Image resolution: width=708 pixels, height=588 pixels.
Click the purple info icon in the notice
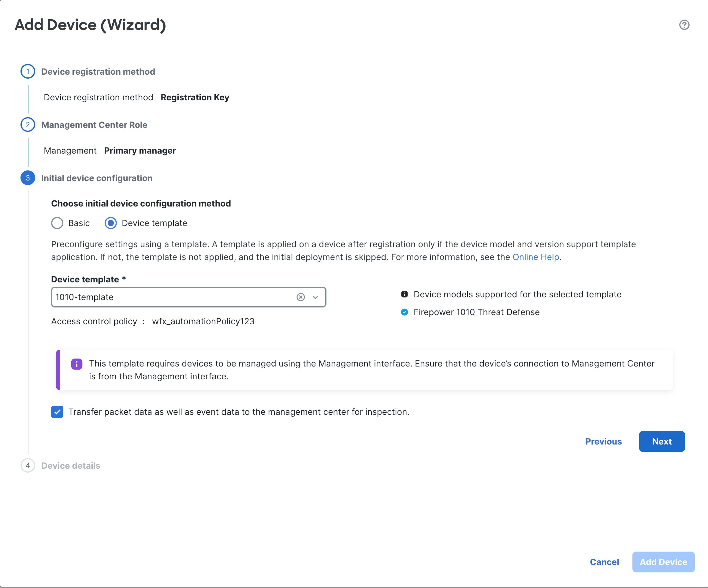77,364
